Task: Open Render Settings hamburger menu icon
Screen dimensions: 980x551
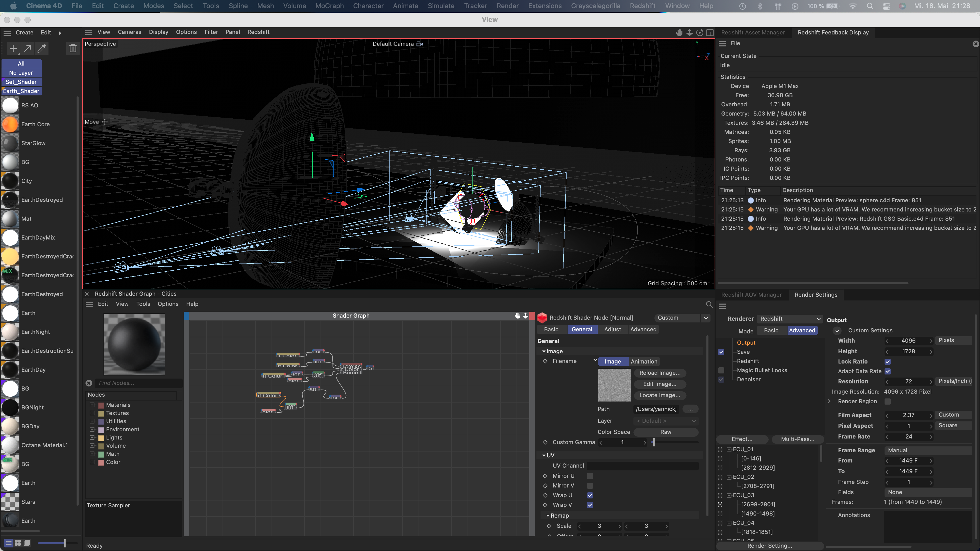Action: click(722, 306)
